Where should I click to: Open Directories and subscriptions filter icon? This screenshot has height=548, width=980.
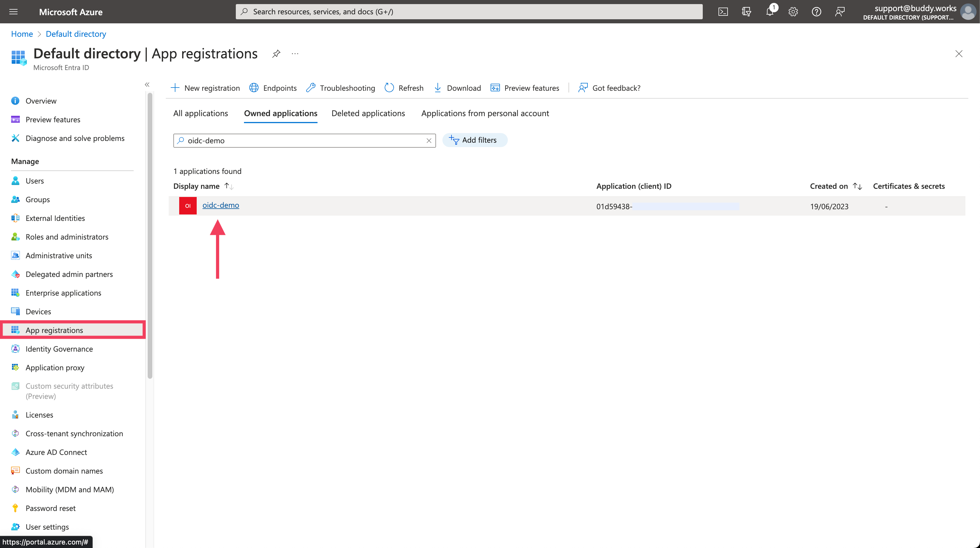coord(746,12)
